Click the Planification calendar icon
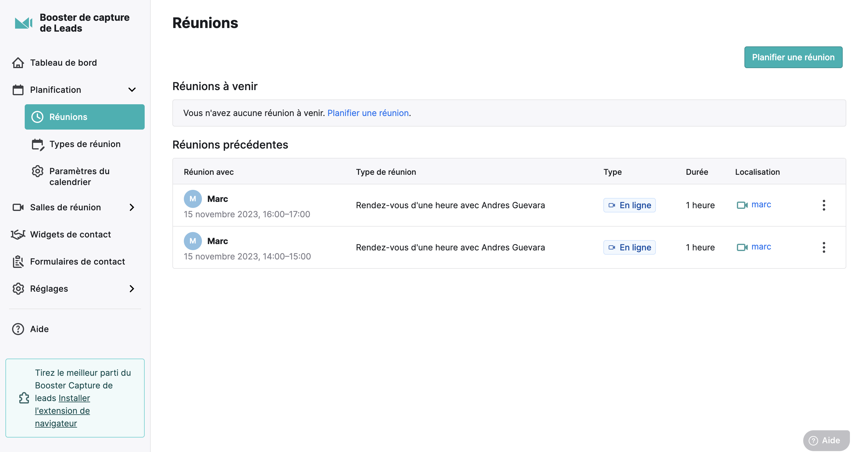 (18, 90)
